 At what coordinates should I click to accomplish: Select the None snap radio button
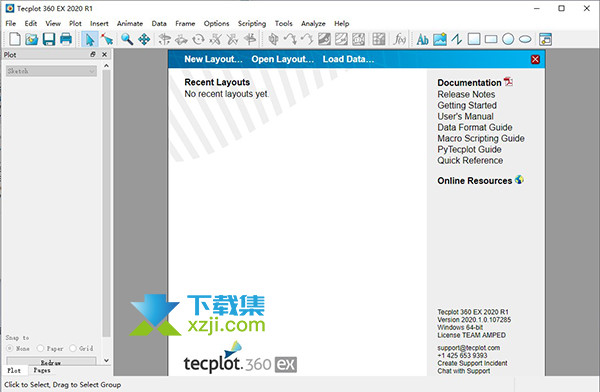pos(10,348)
